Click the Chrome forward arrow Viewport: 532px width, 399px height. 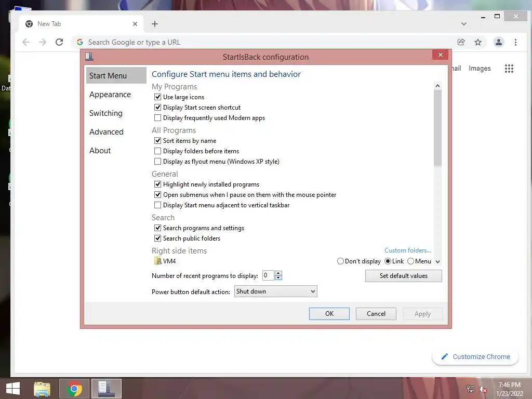click(x=43, y=42)
